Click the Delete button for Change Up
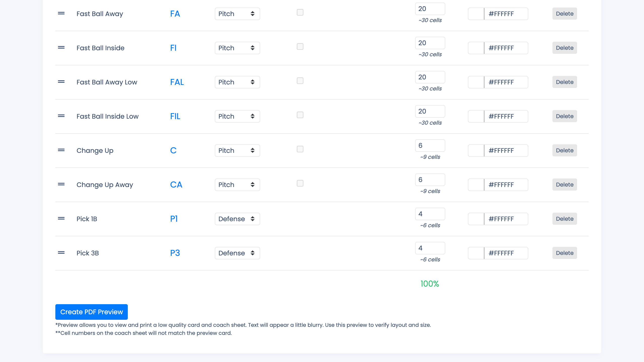This screenshot has width=644, height=362. coord(565,150)
